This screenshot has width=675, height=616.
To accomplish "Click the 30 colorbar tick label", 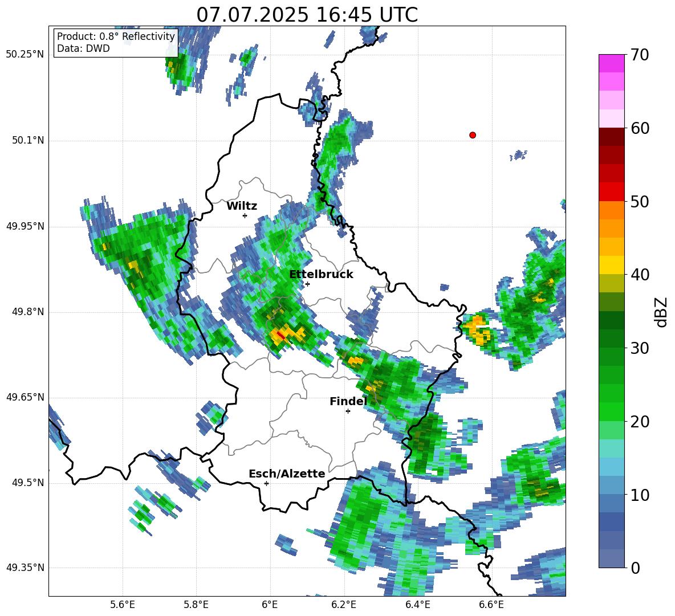I will click(x=639, y=348).
